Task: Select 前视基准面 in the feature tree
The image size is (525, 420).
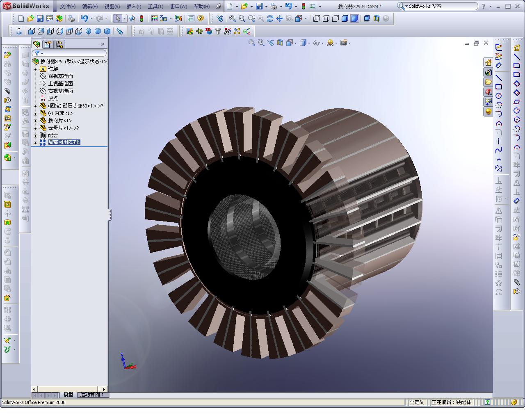Action: click(60, 76)
